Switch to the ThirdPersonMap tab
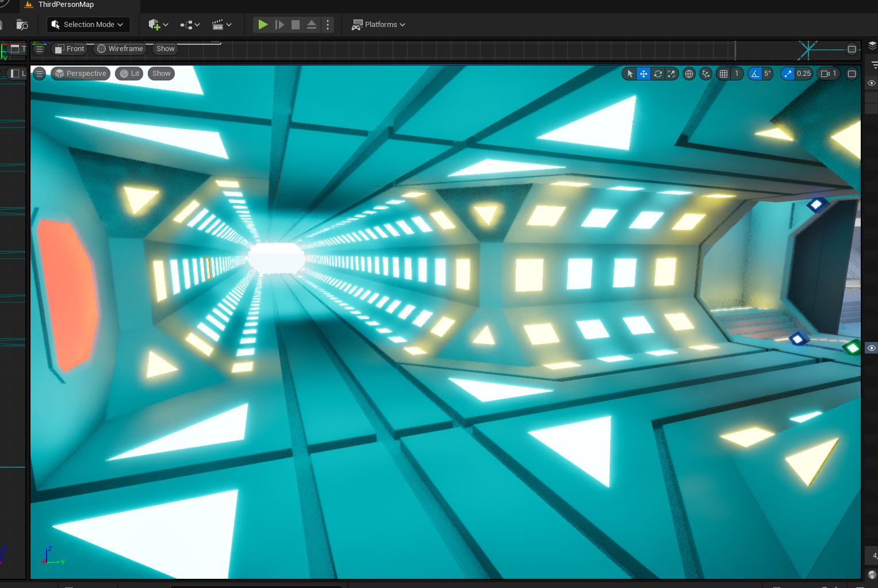This screenshot has height=588, width=878. [x=66, y=5]
